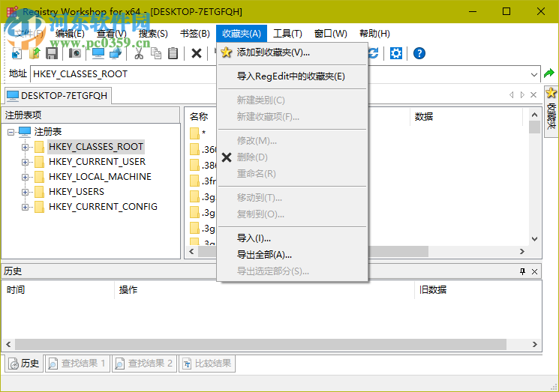Image resolution: width=559 pixels, height=392 pixels.
Task: Open the 书签(B) menu
Action: [194, 34]
